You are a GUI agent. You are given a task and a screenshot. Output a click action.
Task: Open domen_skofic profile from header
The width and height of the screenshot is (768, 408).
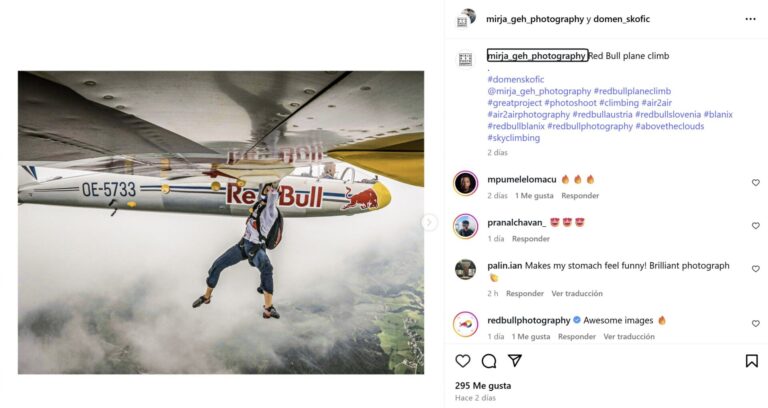pyautogui.click(x=621, y=19)
